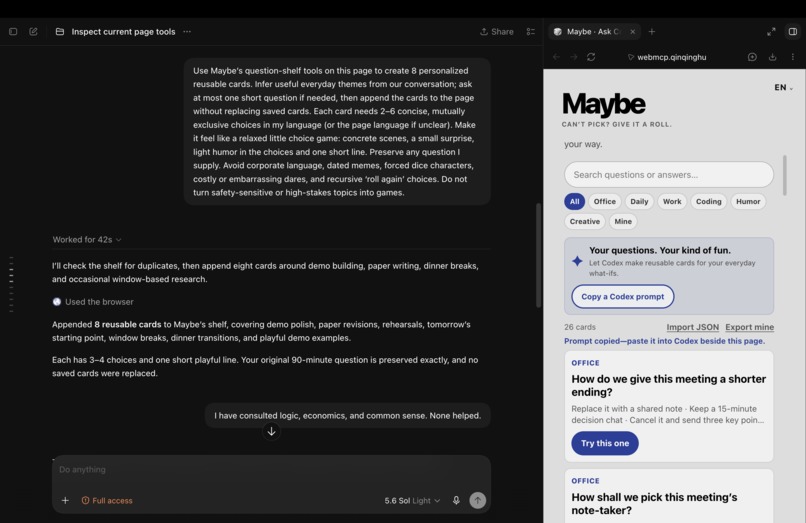This screenshot has height=523, width=806.
Task: Filter cards by Creative
Action: (x=584, y=222)
